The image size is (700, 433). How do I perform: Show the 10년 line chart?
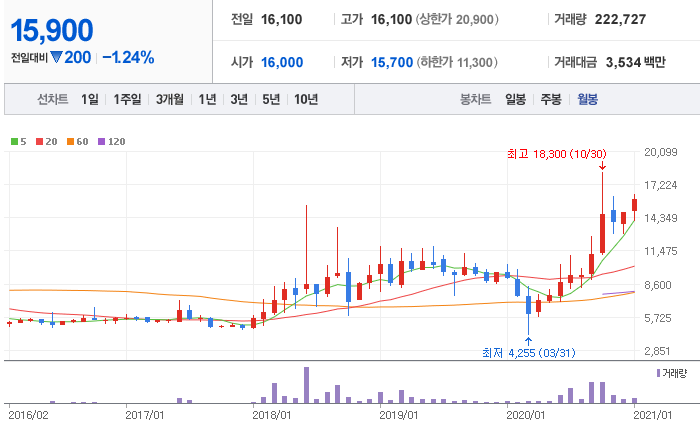[x=306, y=99]
